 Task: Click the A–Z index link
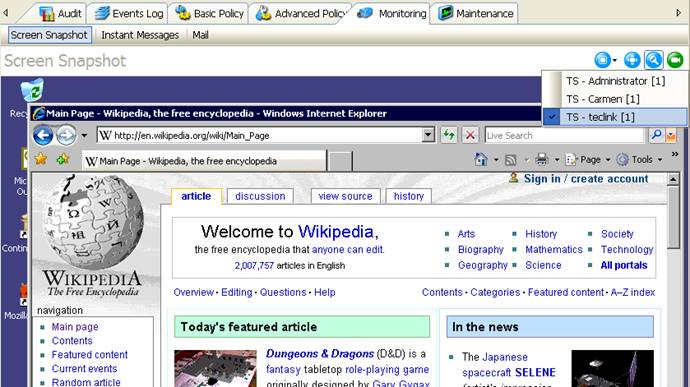tap(633, 292)
